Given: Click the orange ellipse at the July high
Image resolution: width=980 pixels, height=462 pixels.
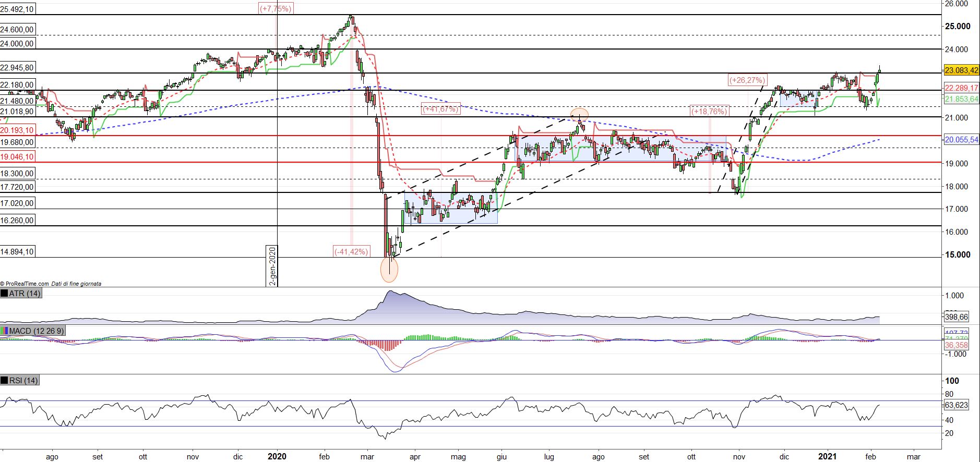Looking at the screenshot, I should (x=580, y=114).
